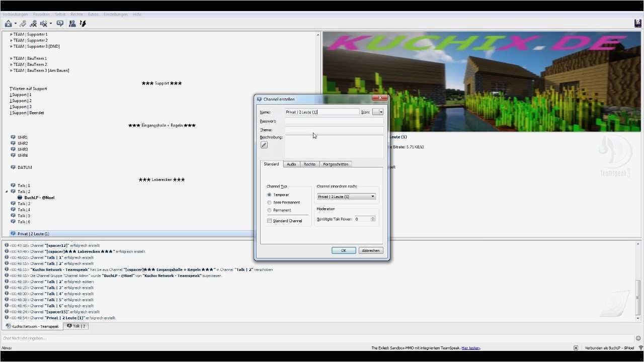Open the connect icon dropdown arrow
The image size is (644, 362).
pyautogui.click(x=16, y=24)
